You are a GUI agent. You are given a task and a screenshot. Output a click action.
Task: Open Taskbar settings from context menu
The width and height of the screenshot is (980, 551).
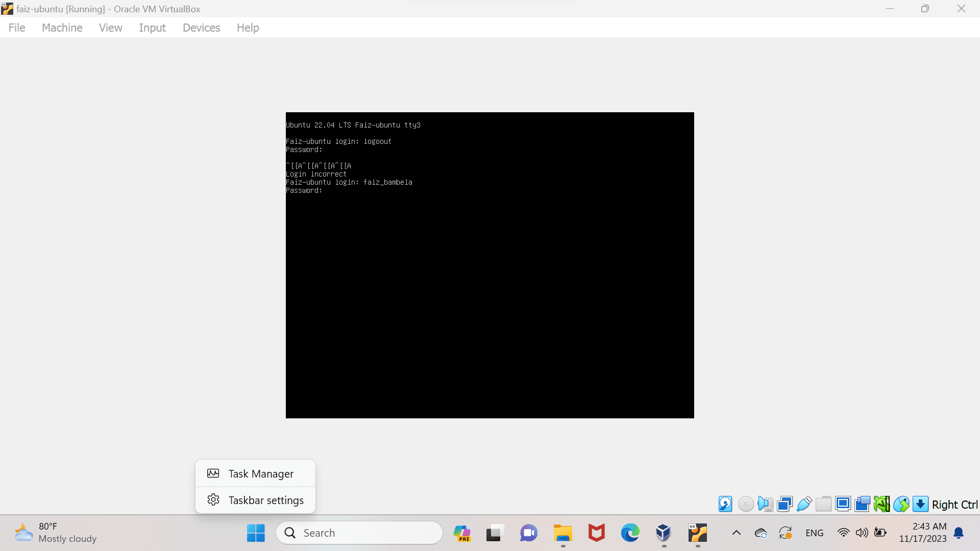(255, 500)
